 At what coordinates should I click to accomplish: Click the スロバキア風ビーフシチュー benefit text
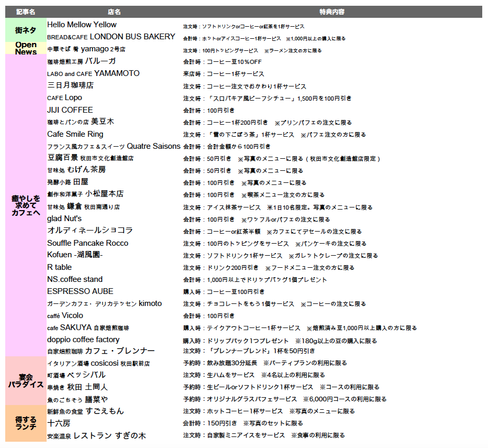click(252, 99)
